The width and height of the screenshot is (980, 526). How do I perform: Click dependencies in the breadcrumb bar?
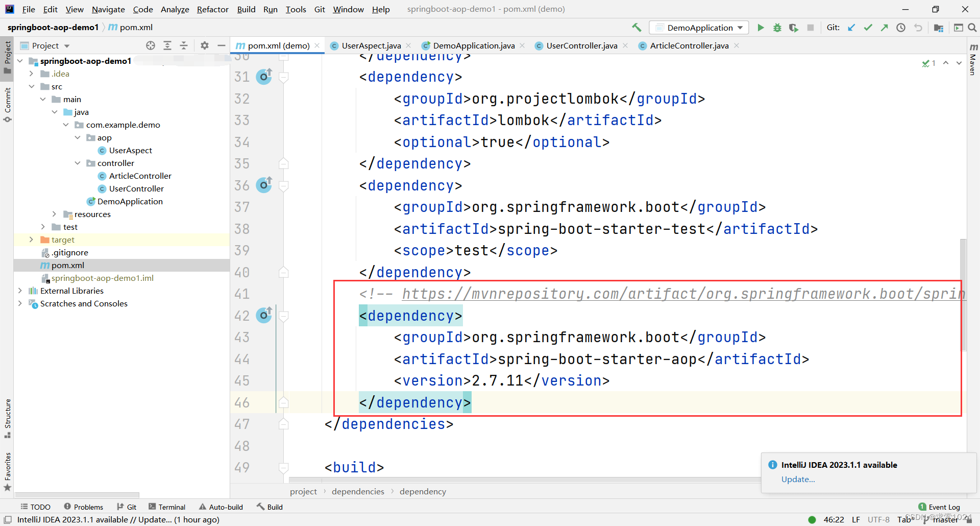(x=358, y=491)
